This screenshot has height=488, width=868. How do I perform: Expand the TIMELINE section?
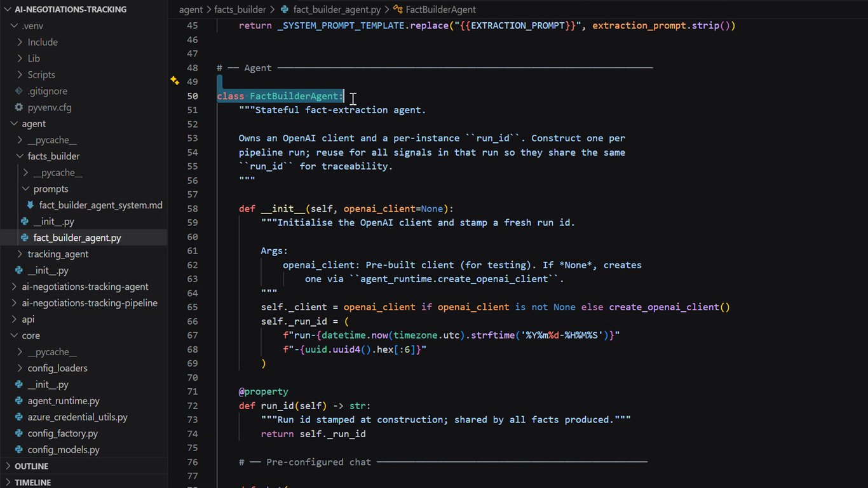[x=32, y=482]
